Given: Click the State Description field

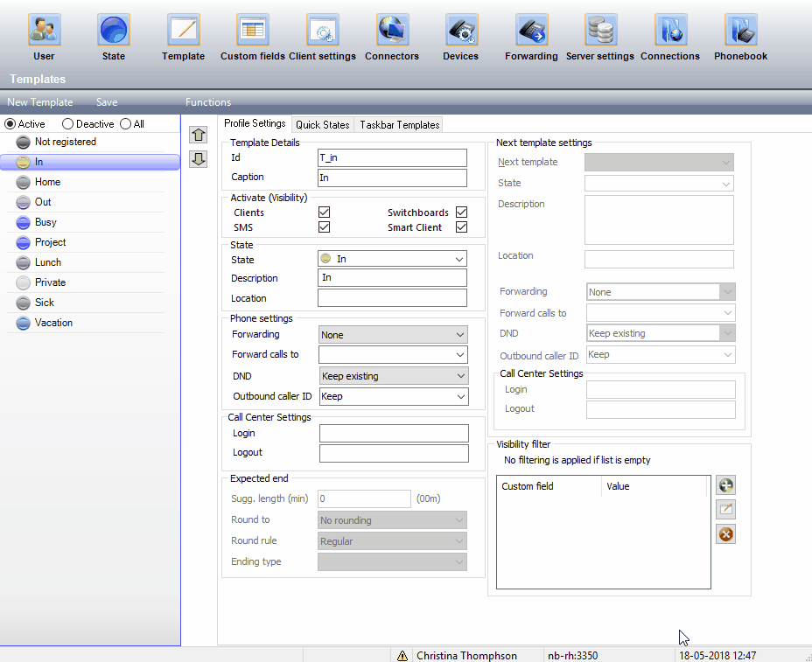Looking at the screenshot, I should (392, 278).
